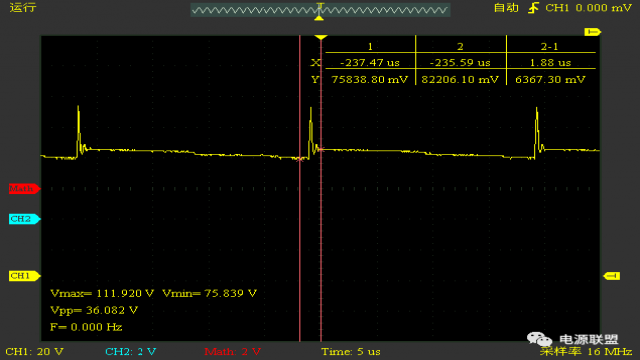Click the 自动 auto trigger mode label

(506, 8)
